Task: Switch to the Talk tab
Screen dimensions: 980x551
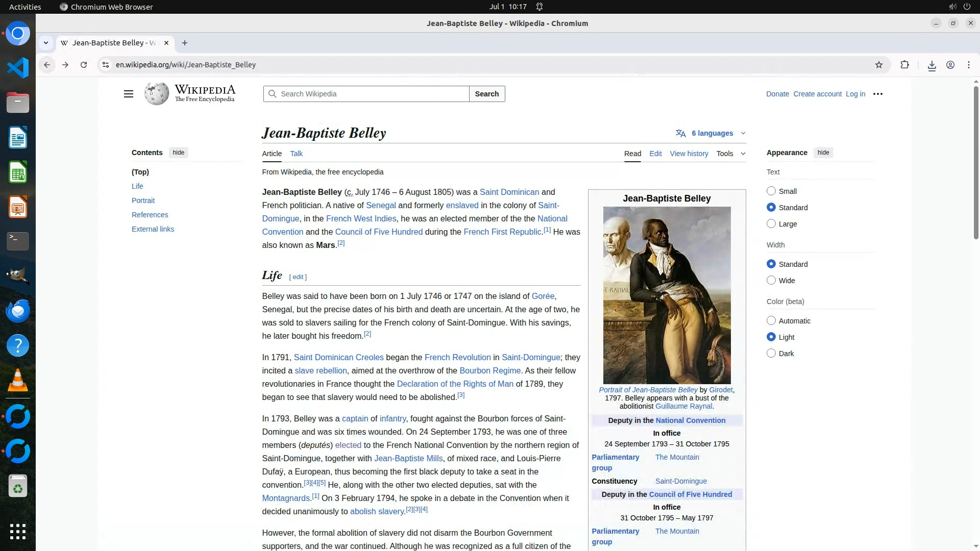Action: (296, 154)
